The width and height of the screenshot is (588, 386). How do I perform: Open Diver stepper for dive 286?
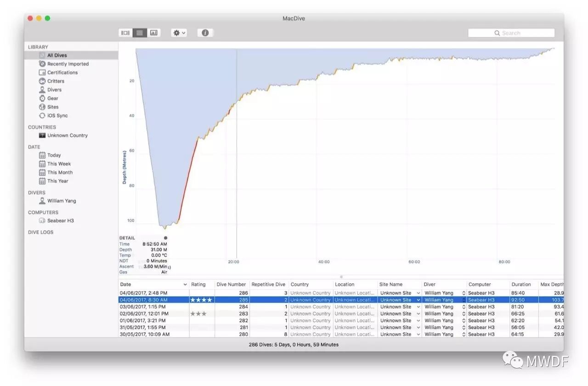[464, 293]
